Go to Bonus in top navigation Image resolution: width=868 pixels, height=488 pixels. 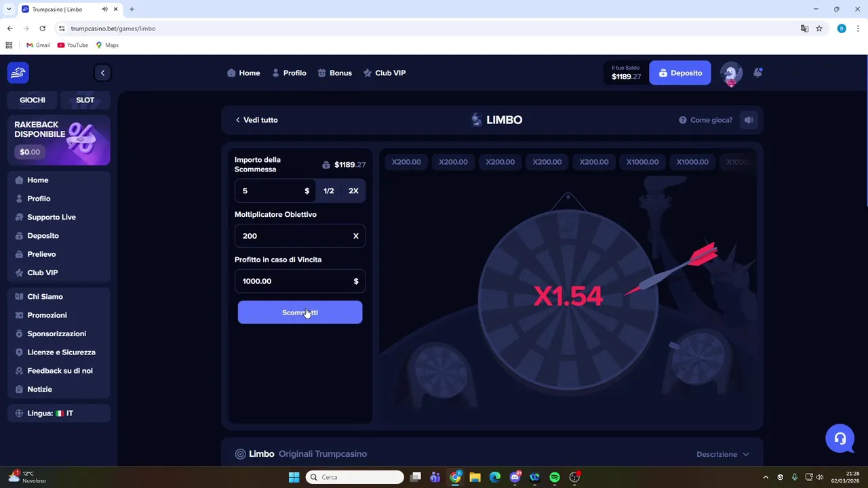(334, 73)
